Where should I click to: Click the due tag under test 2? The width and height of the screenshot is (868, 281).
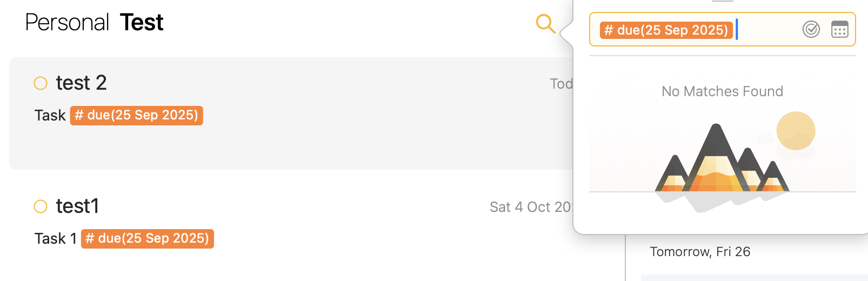tap(136, 116)
